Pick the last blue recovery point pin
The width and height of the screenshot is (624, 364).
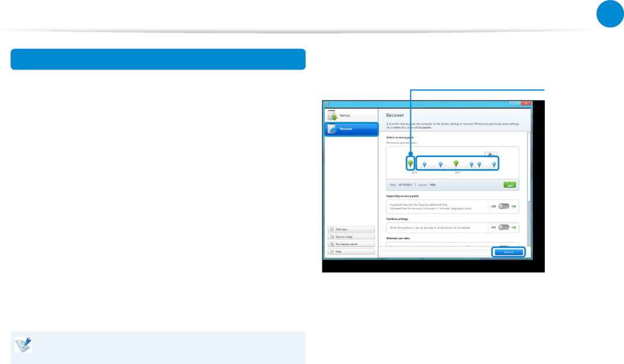click(x=494, y=165)
